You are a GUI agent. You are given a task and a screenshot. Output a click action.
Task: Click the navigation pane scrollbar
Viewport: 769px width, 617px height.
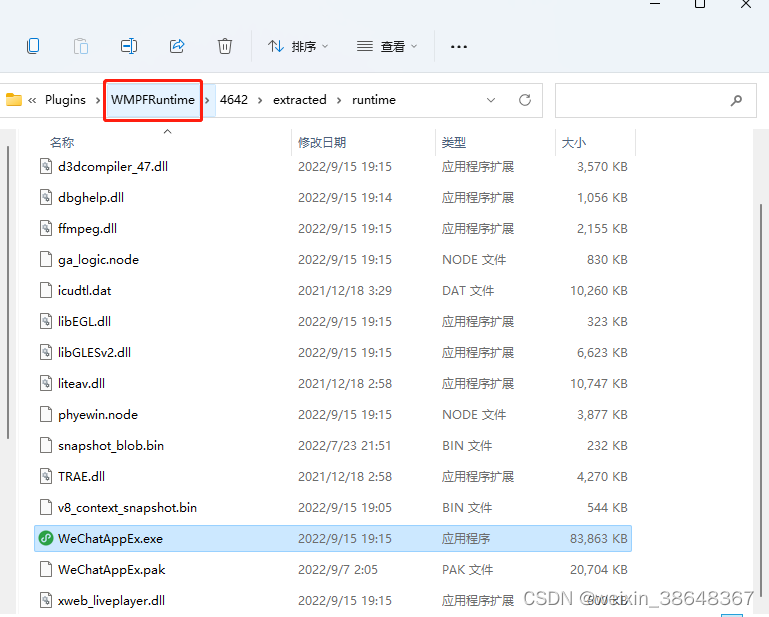click(8, 292)
